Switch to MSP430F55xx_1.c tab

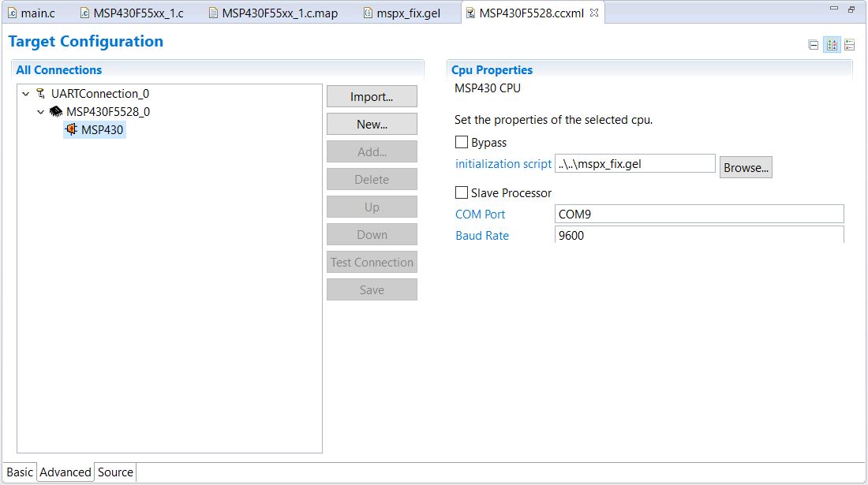click(133, 13)
